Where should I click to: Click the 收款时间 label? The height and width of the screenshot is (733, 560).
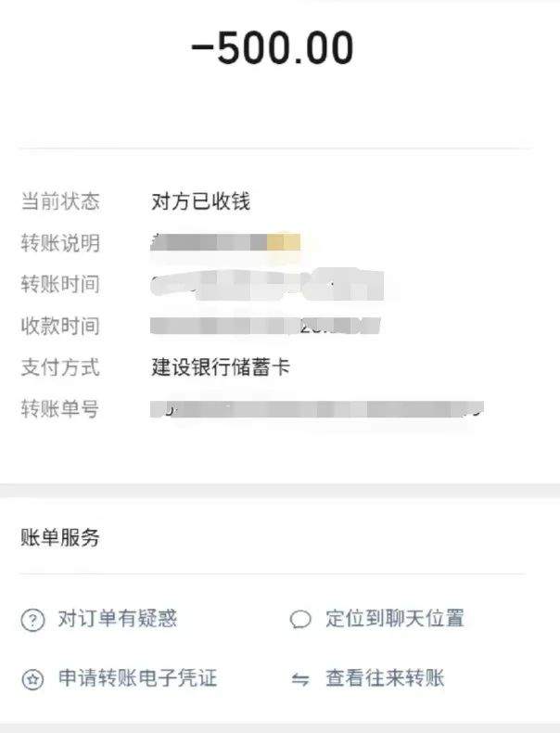(60, 326)
